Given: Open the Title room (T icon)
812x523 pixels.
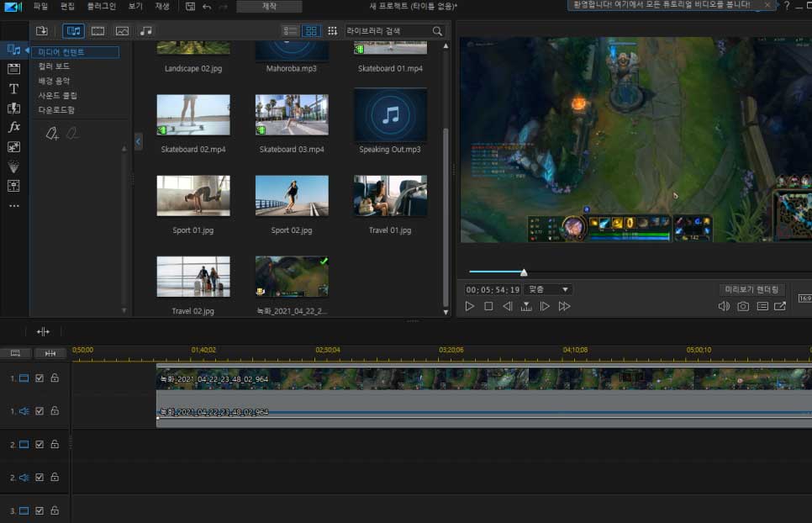Looking at the screenshot, I should click(13, 88).
